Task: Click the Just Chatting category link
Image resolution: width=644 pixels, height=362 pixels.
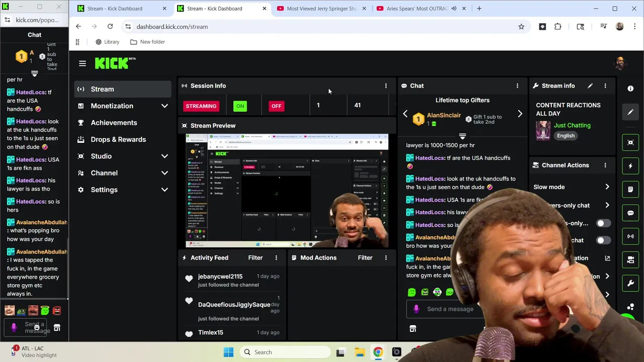Action: click(572, 125)
